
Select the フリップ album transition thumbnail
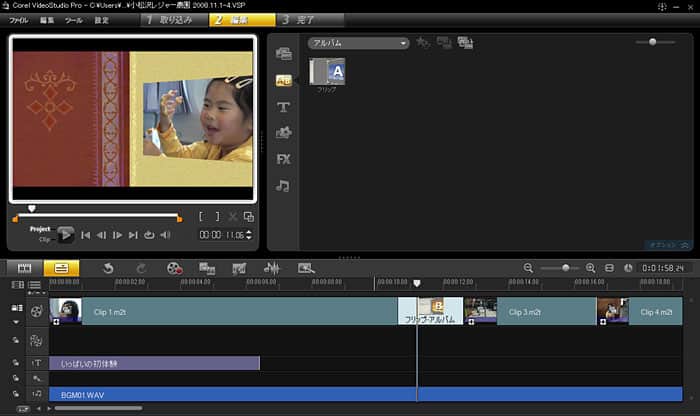point(327,71)
